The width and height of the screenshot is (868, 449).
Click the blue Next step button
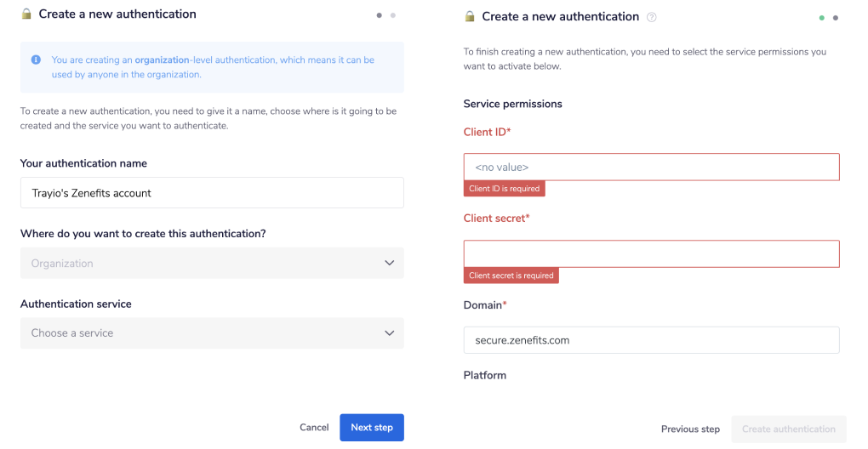pyautogui.click(x=372, y=428)
